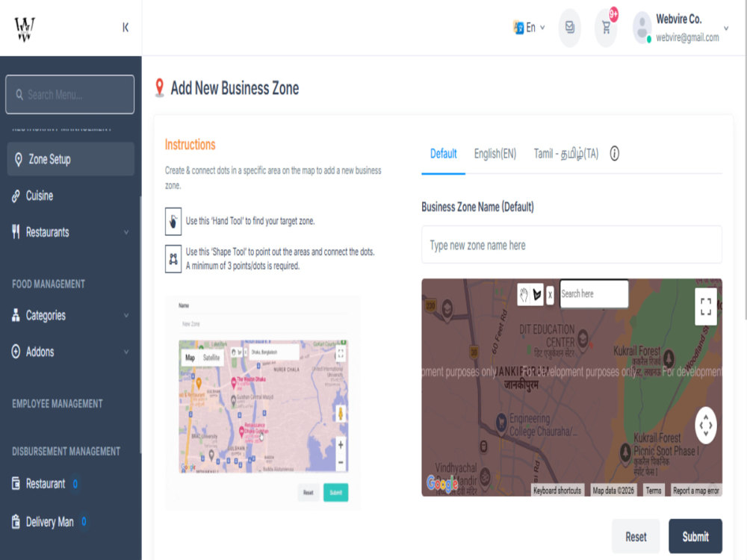Image resolution: width=747 pixels, height=560 pixels.
Task: Clear the drawn shape with X button
Action: pos(550,295)
